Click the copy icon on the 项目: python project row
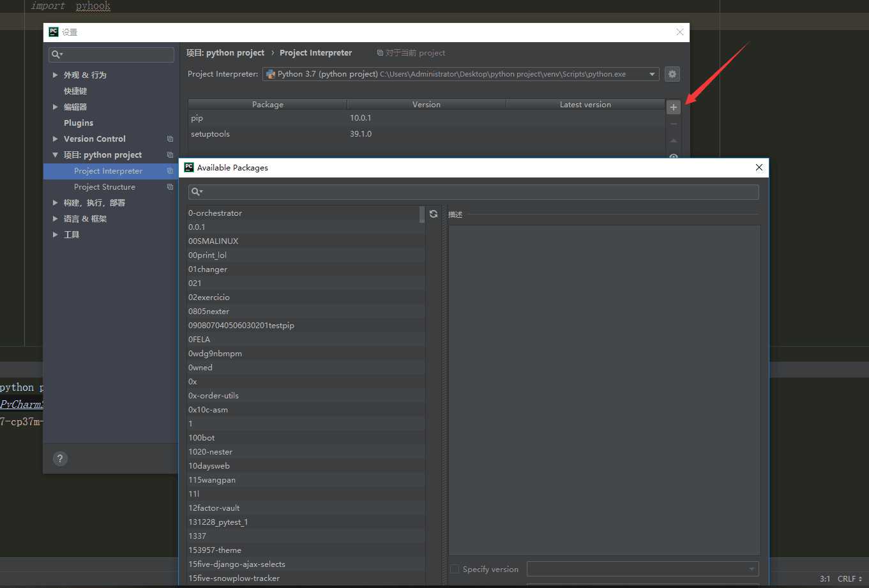 (170, 155)
